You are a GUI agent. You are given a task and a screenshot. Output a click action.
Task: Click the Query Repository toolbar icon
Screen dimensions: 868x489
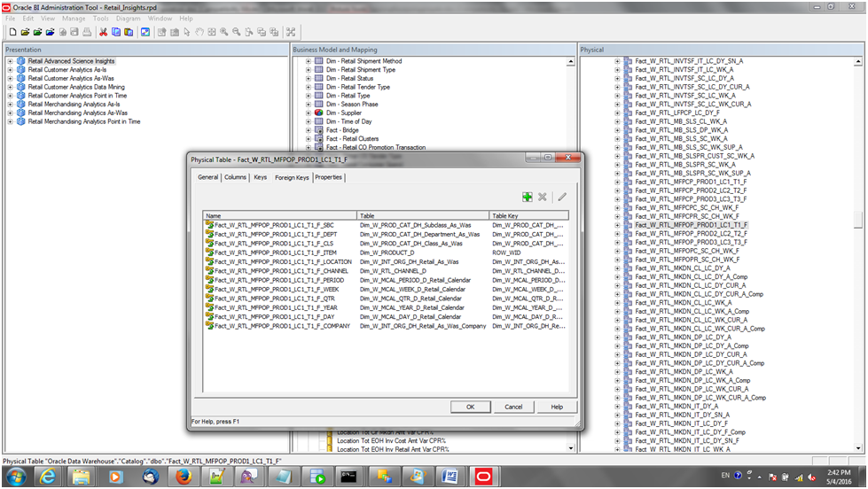pyautogui.click(x=145, y=32)
